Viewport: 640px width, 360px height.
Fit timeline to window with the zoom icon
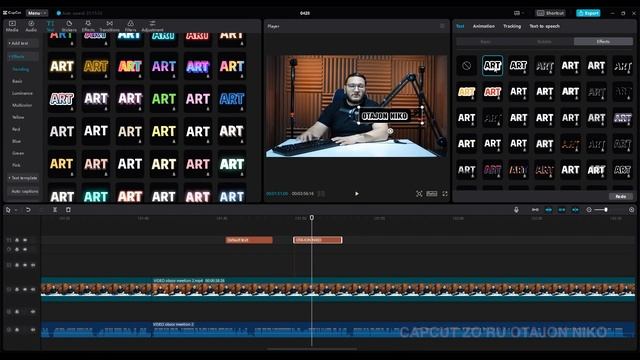click(631, 210)
